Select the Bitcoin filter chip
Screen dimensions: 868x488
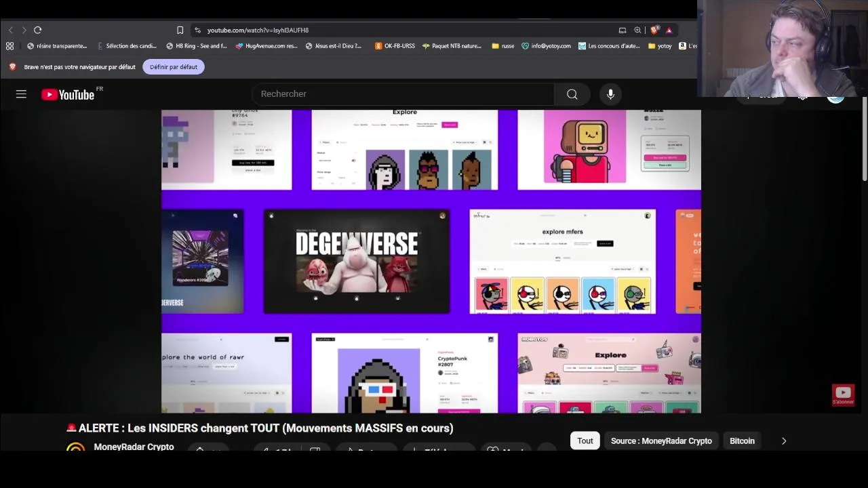742,441
